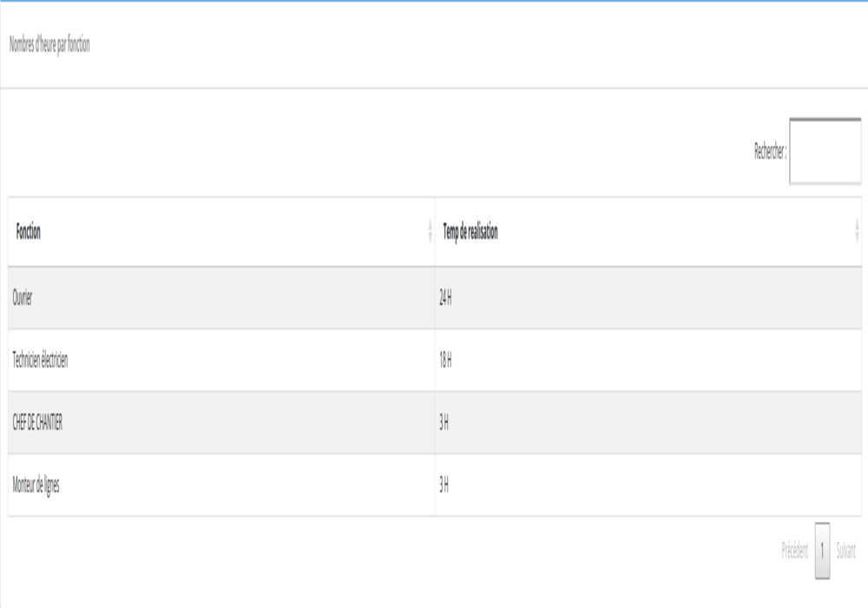Click the 3 H cell for Monteur de lignes
Viewport: 868px width, 608px height.
[x=444, y=486]
